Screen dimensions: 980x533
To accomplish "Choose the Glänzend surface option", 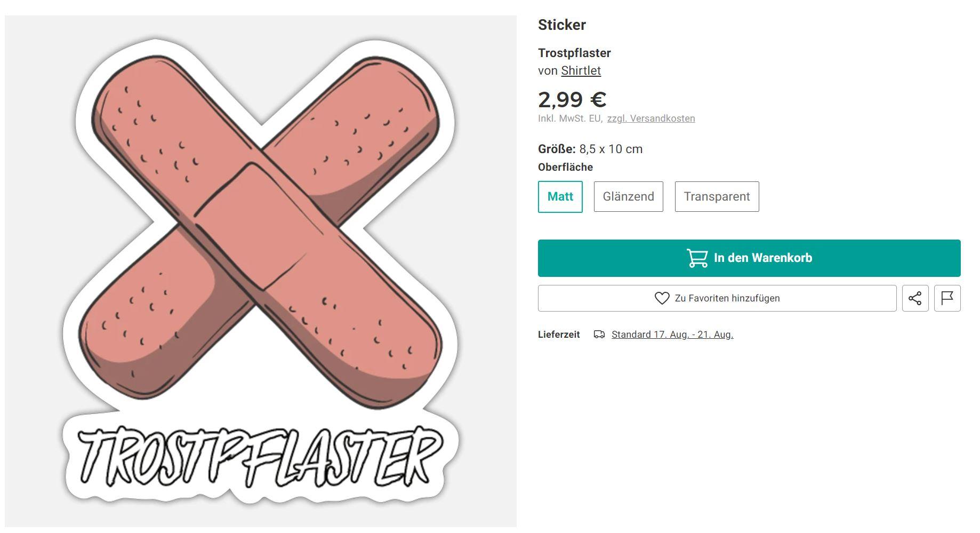I will (628, 197).
